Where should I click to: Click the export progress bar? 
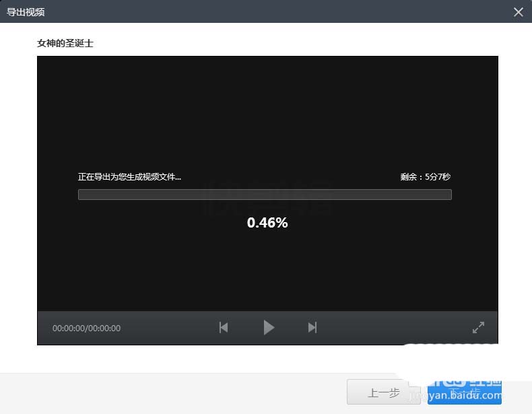(265, 195)
